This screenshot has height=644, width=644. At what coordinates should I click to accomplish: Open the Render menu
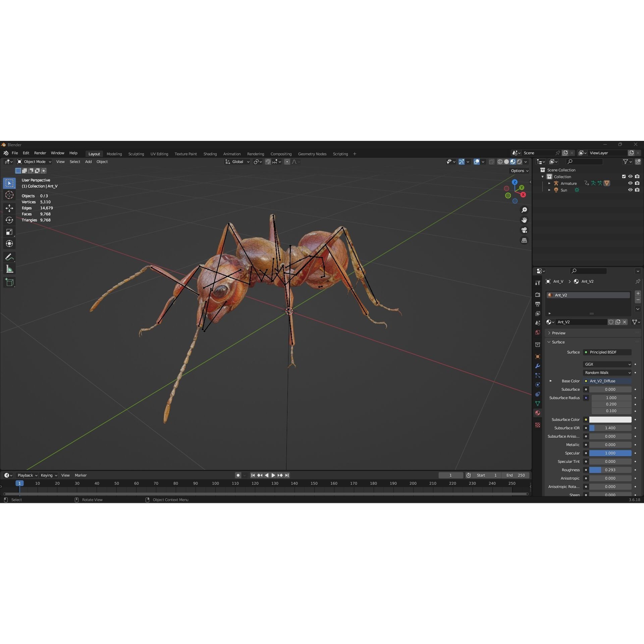click(x=40, y=153)
